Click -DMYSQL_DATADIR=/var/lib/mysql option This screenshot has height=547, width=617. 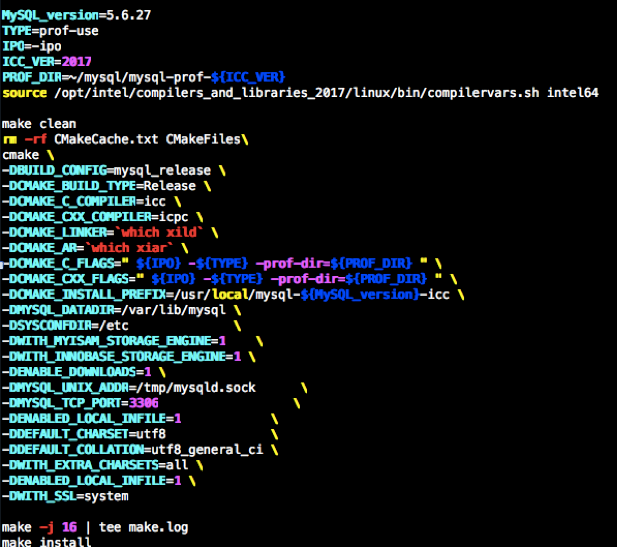[114, 310]
